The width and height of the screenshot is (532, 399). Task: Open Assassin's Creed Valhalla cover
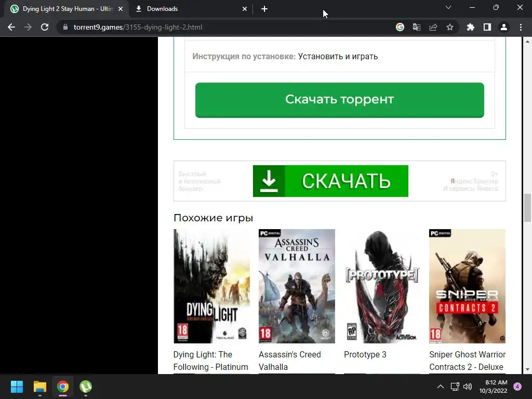point(297,286)
